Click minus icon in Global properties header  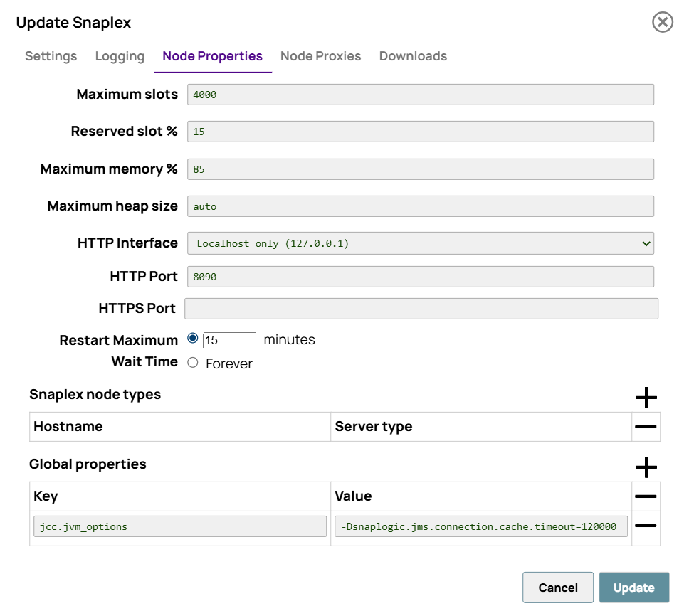tap(646, 496)
